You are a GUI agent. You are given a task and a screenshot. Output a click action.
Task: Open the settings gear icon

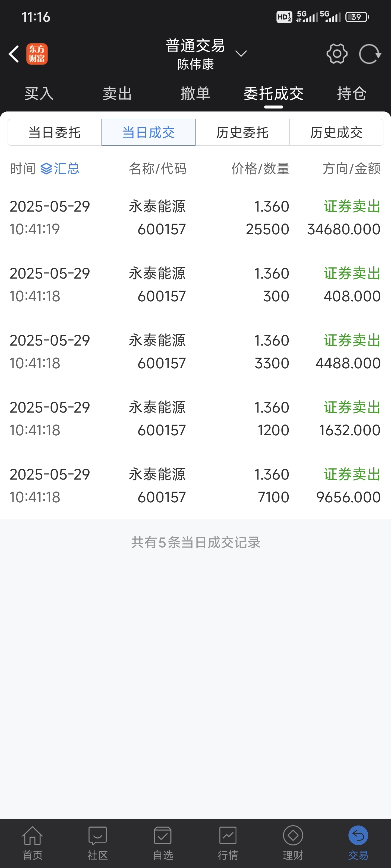[x=337, y=54]
